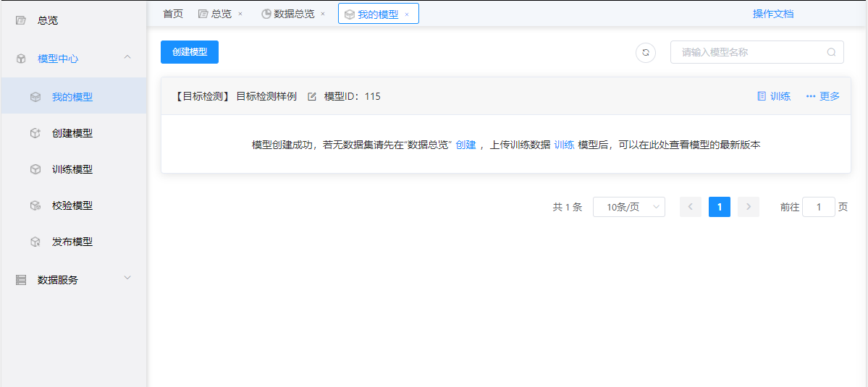Image resolution: width=868 pixels, height=387 pixels.
Task: Select 我的模型 in the sidebar
Action: pos(73,98)
